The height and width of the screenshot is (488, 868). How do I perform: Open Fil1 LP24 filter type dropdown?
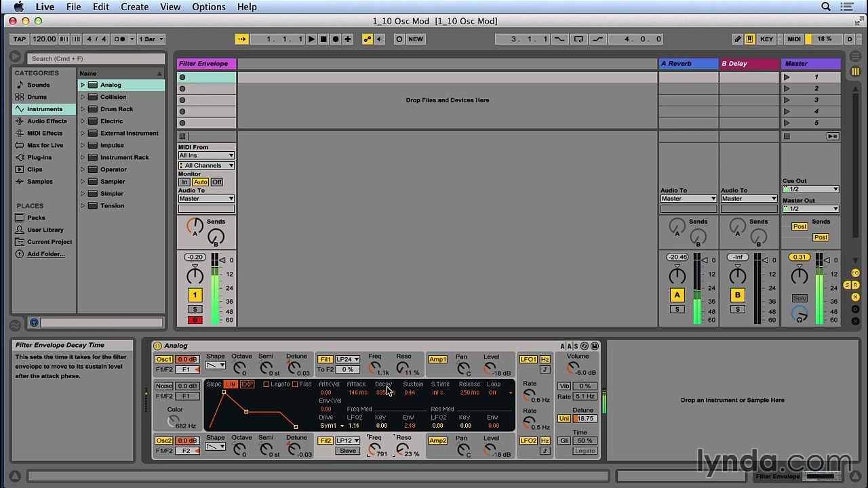(348, 359)
